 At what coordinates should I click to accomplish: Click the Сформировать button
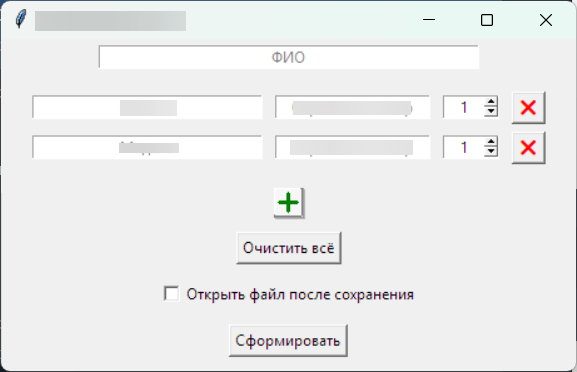(288, 341)
